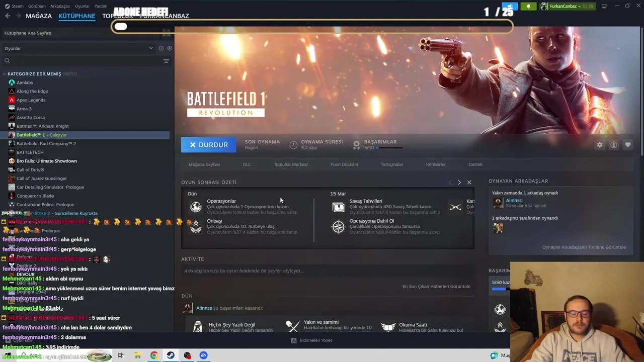This screenshot has width=644, height=362.
Task: Click the DURDUR stop button
Action: (x=208, y=145)
